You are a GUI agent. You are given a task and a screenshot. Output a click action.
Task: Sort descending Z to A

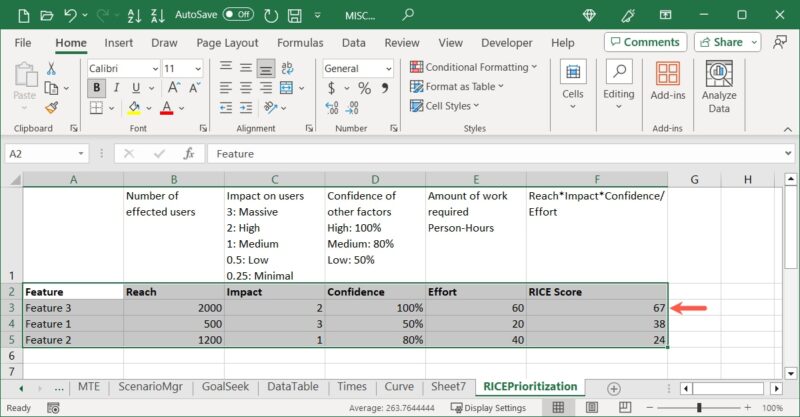tap(158, 15)
